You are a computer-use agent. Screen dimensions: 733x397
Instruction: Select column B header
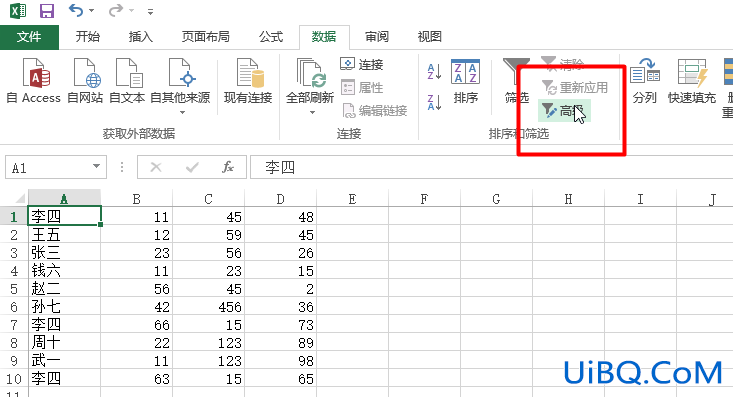tap(137, 199)
